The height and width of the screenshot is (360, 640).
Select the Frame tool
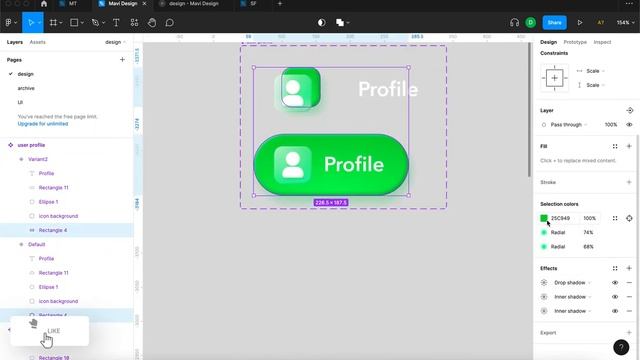click(x=53, y=23)
